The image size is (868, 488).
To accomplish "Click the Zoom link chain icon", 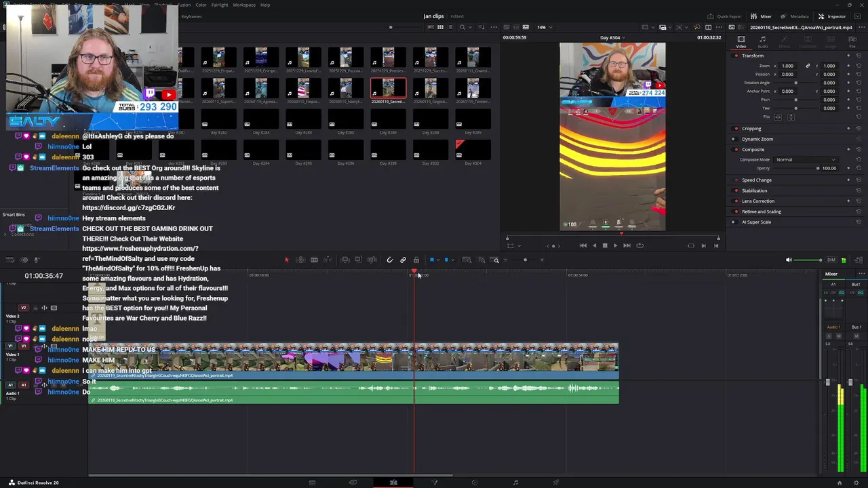I will [x=808, y=66].
